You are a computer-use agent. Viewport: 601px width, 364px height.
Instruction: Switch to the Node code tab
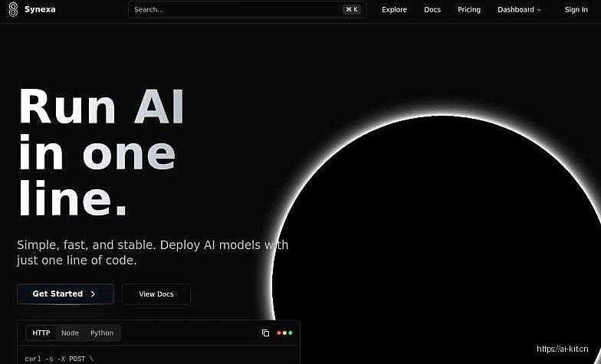pos(70,333)
